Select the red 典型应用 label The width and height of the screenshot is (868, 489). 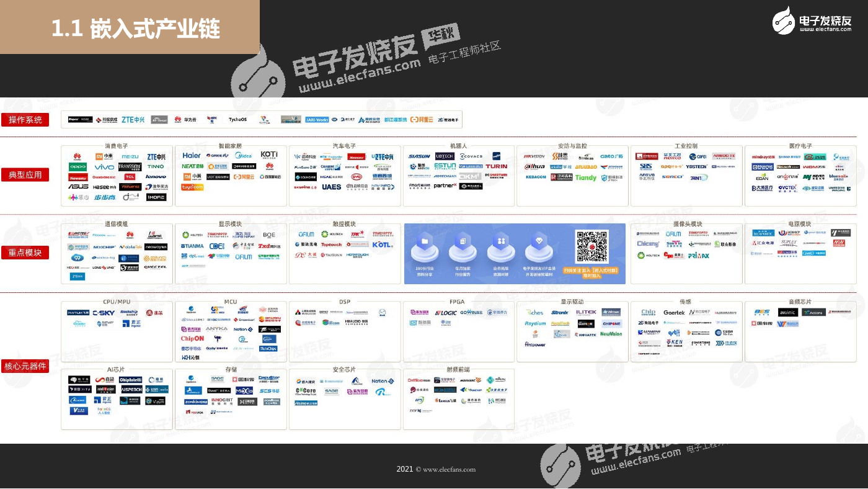click(25, 175)
